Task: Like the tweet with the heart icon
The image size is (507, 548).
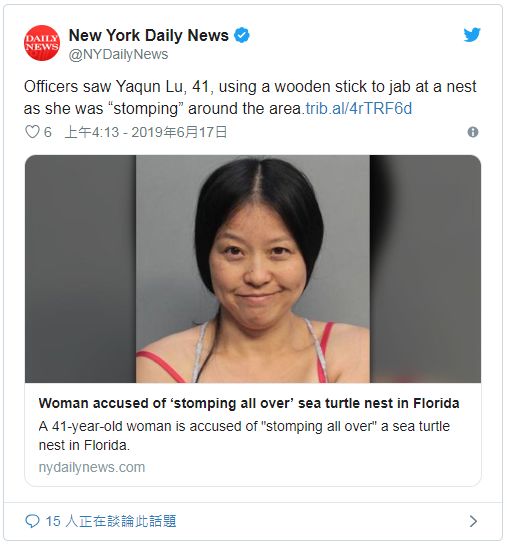Action: (32, 132)
